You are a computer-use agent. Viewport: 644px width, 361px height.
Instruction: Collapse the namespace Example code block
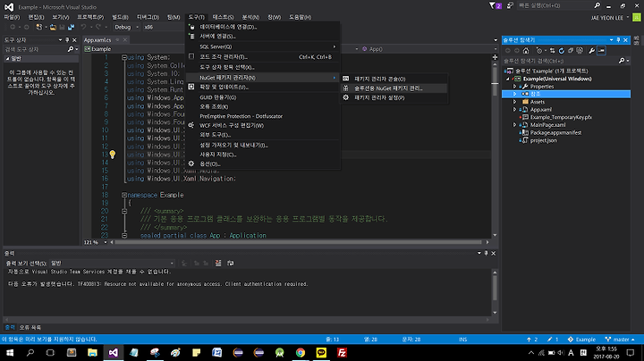(124, 195)
